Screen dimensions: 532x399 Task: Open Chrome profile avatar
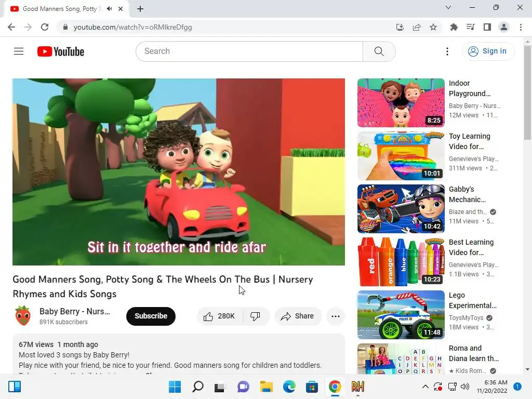504,27
